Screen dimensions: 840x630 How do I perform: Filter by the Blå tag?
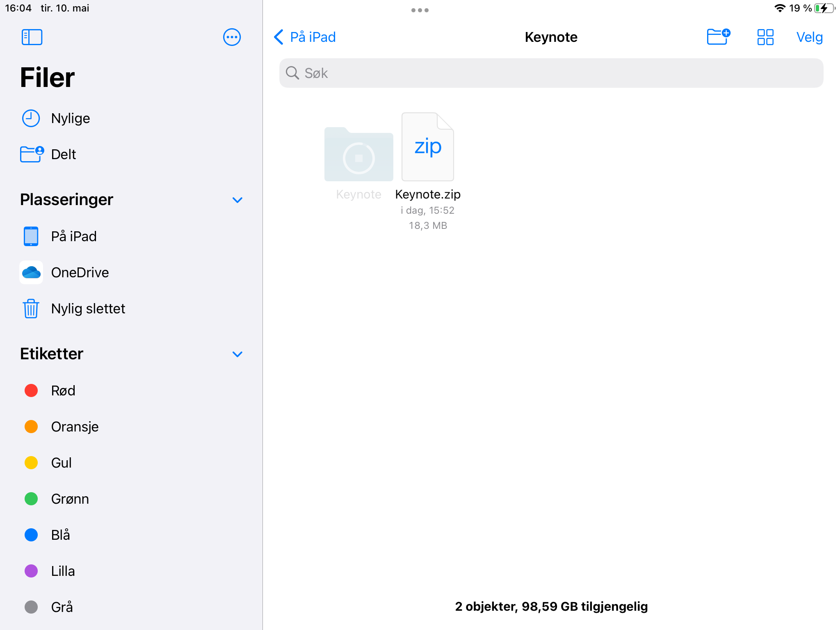(x=131, y=535)
